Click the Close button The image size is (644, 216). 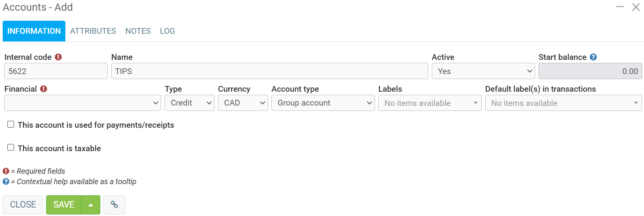(23, 205)
